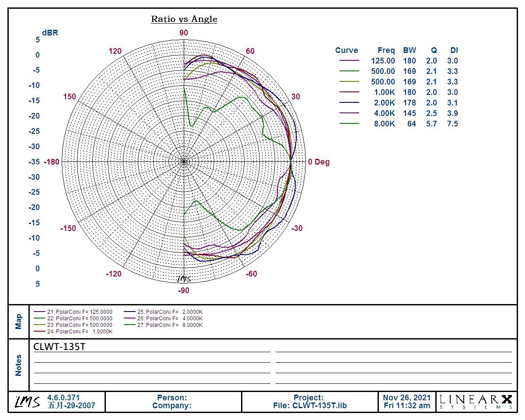The width and height of the screenshot is (525, 420).
Task: Click the date "Nov 26, 2021"
Action: point(406,398)
